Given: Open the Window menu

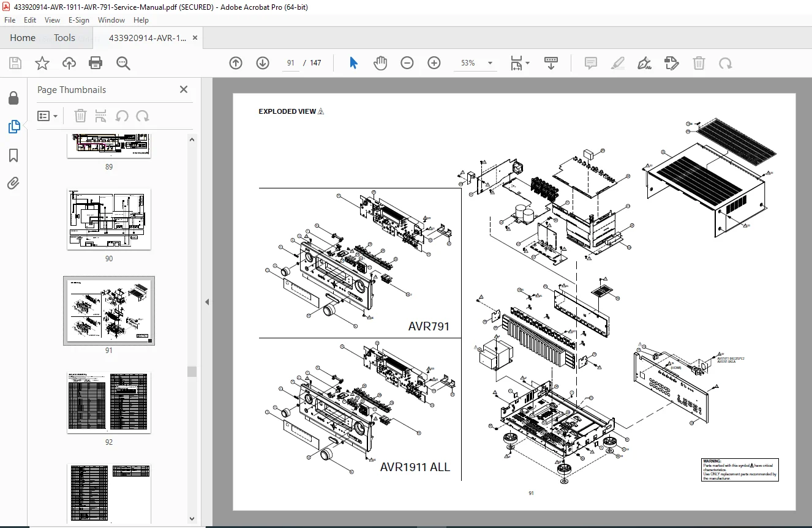Looking at the screenshot, I should [x=111, y=20].
